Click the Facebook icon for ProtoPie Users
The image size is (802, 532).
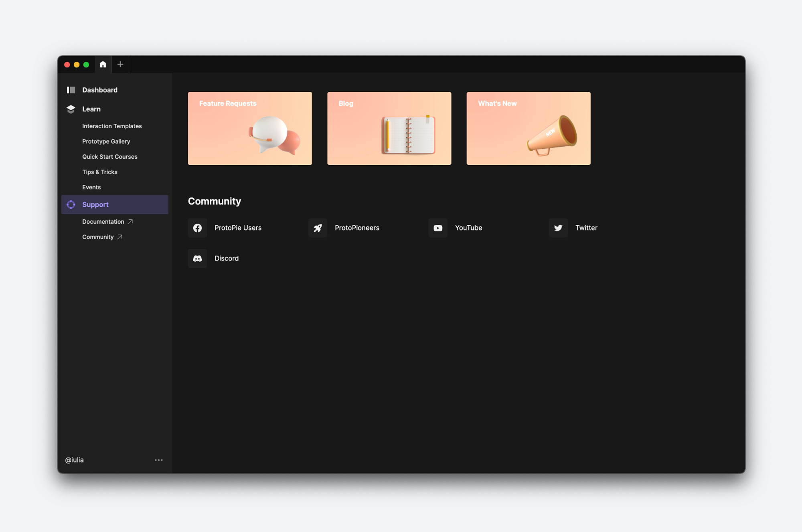tap(197, 228)
